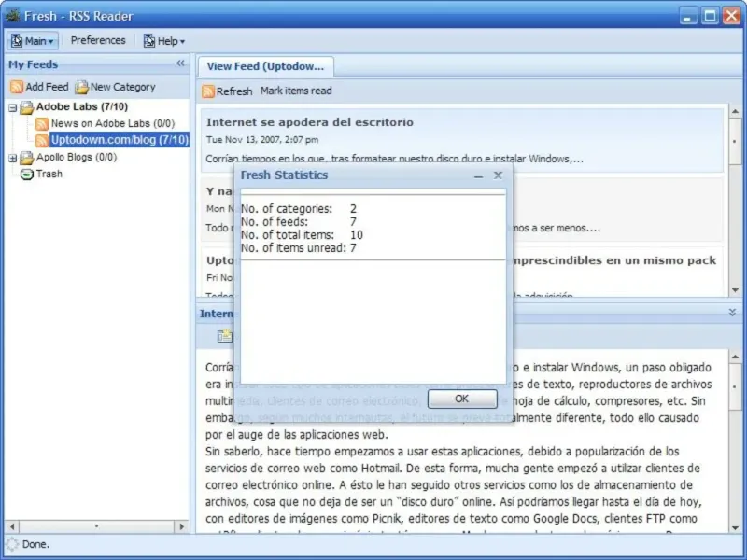This screenshot has height=560, width=747.
Task: Select Apollo Blogs (0/0) category
Action: click(x=77, y=157)
